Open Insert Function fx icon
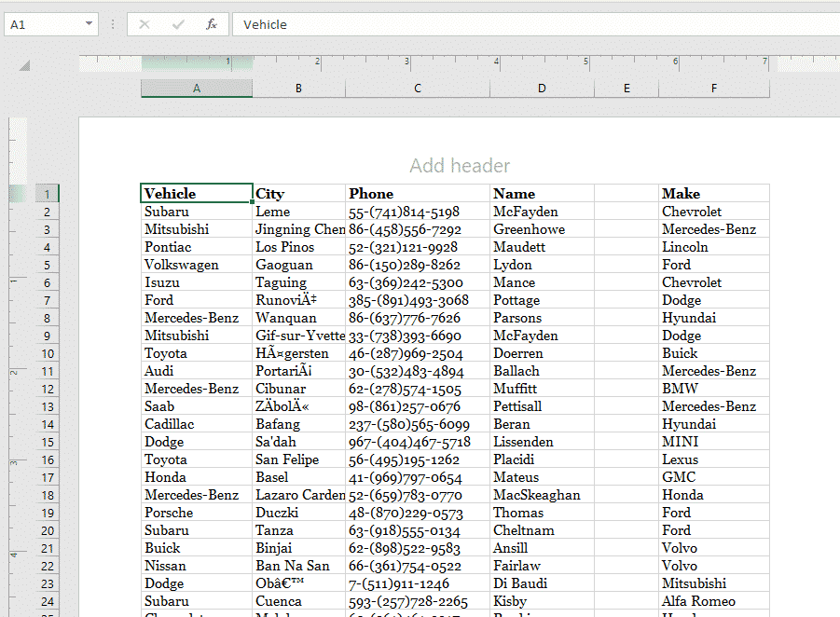The height and width of the screenshot is (617, 840). tap(212, 24)
